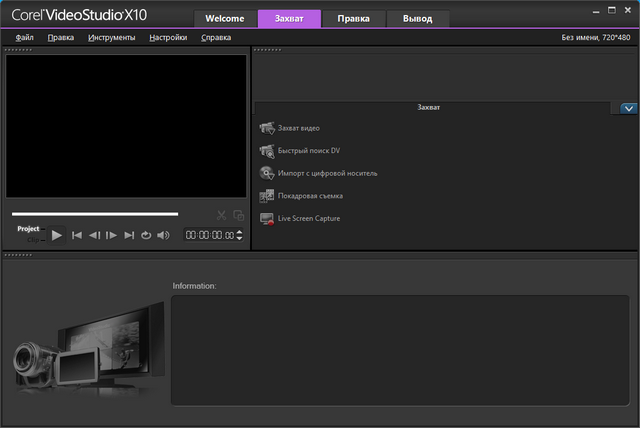
Task: Start Live Screen Capture
Action: 308,218
